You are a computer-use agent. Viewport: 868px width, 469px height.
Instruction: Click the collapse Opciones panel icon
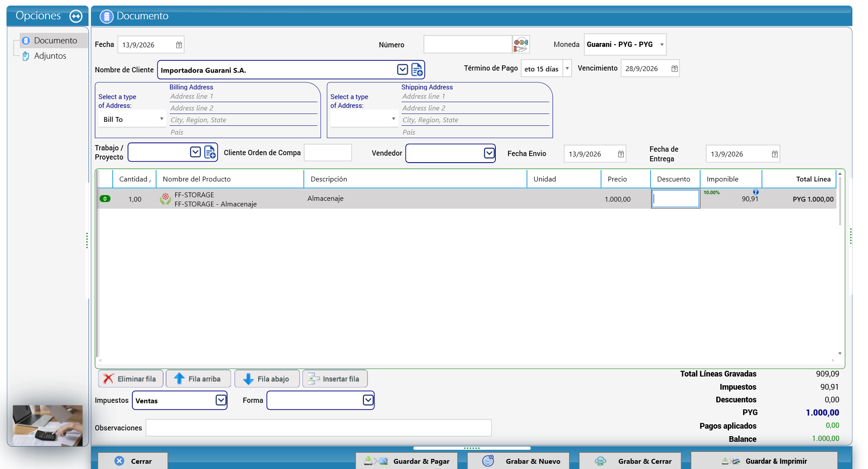[x=76, y=16]
